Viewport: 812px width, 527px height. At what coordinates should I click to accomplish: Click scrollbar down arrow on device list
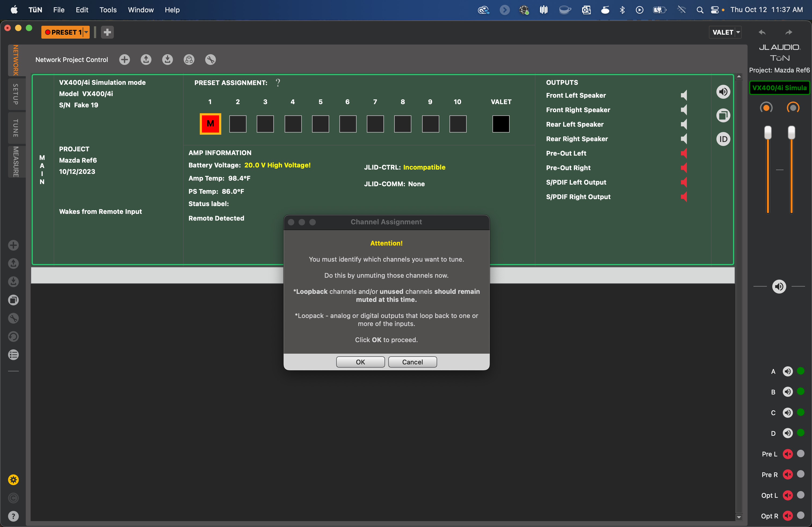point(739,517)
